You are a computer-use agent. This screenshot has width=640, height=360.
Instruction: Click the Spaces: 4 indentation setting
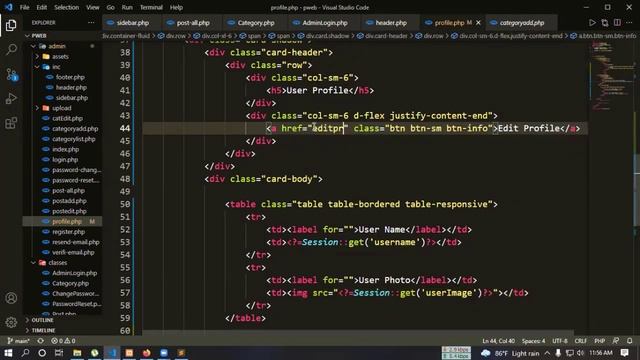pyautogui.click(x=533, y=341)
